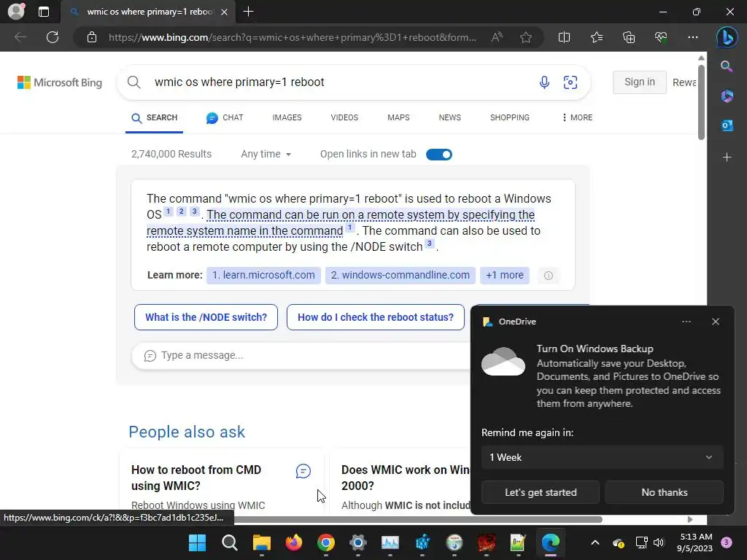The image size is (747, 560).
Task: Open Windows Start menu
Action: (x=197, y=542)
